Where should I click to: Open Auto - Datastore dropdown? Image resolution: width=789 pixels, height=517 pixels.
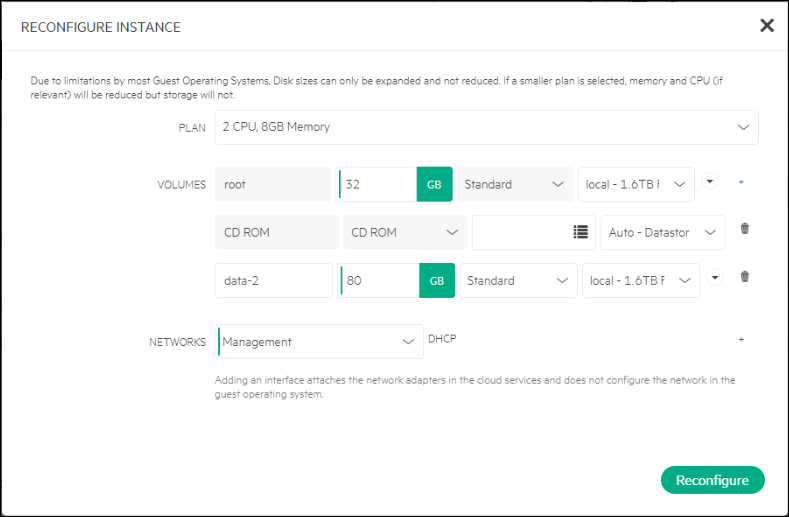663,233
